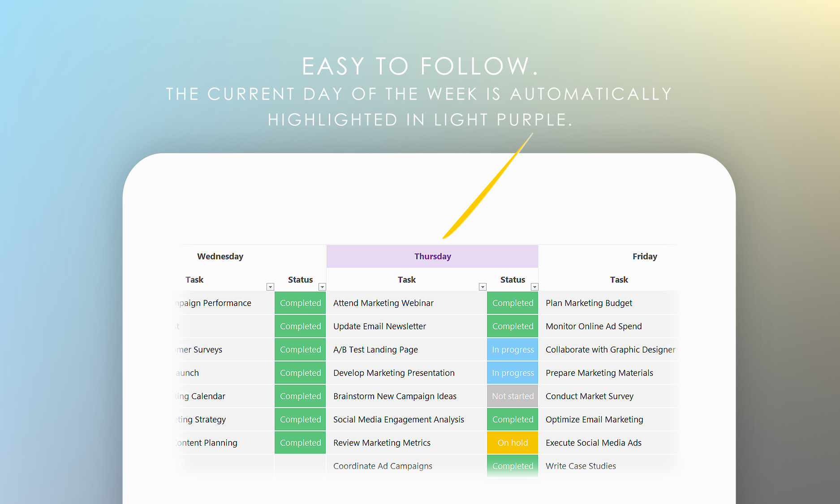Open the Thursday Status column filter arrow

tap(534, 287)
